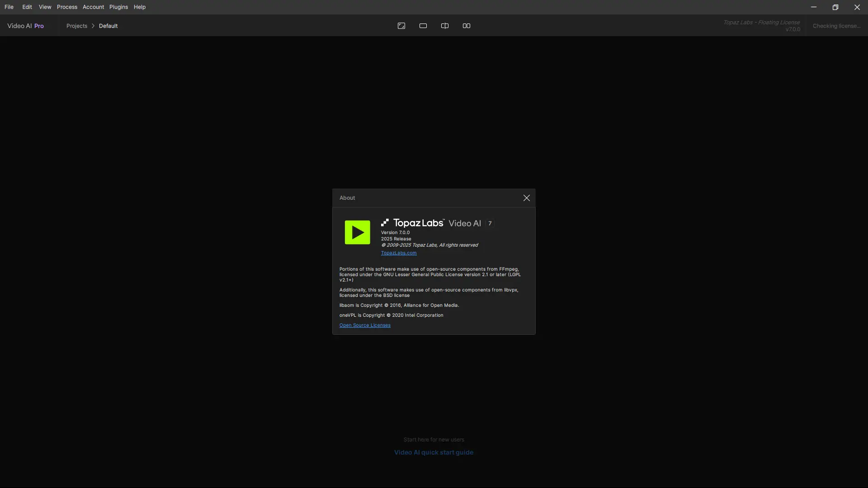Image resolution: width=868 pixels, height=488 pixels.
Task: Click the breadcrumb chevron after Projects
Action: click(x=93, y=26)
